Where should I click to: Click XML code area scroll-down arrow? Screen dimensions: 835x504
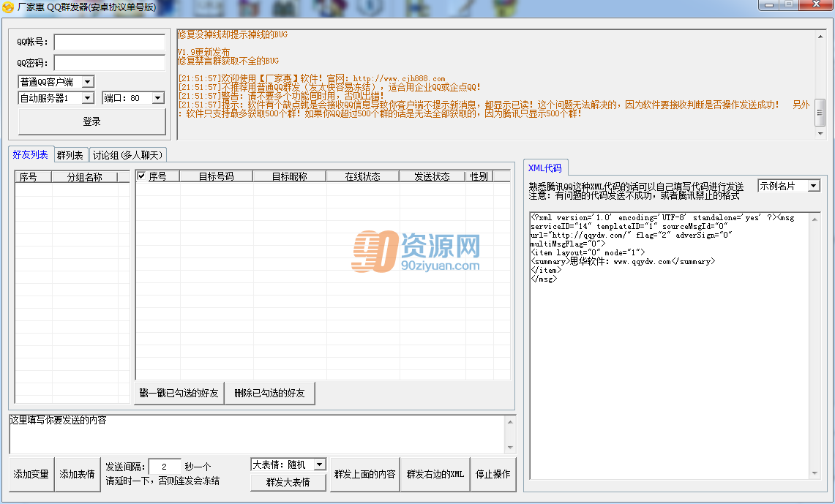click(815, 473)
